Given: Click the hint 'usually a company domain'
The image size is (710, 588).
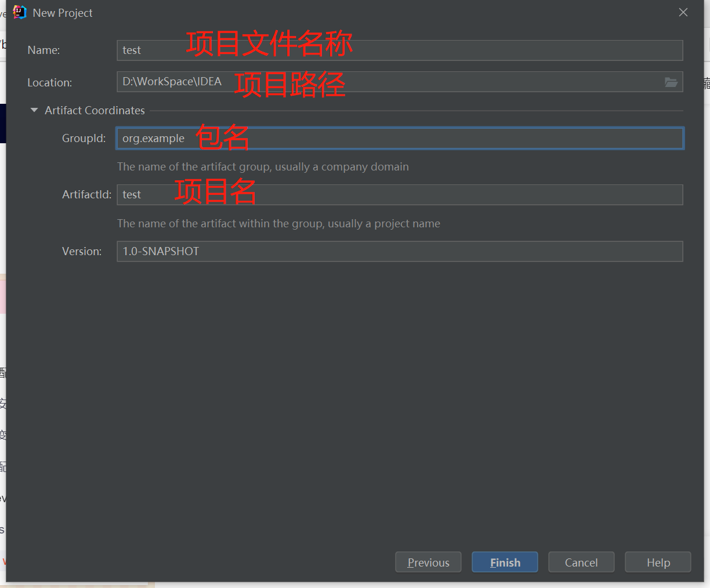Looking at the screenshot, I should click(x=342, y=167).
